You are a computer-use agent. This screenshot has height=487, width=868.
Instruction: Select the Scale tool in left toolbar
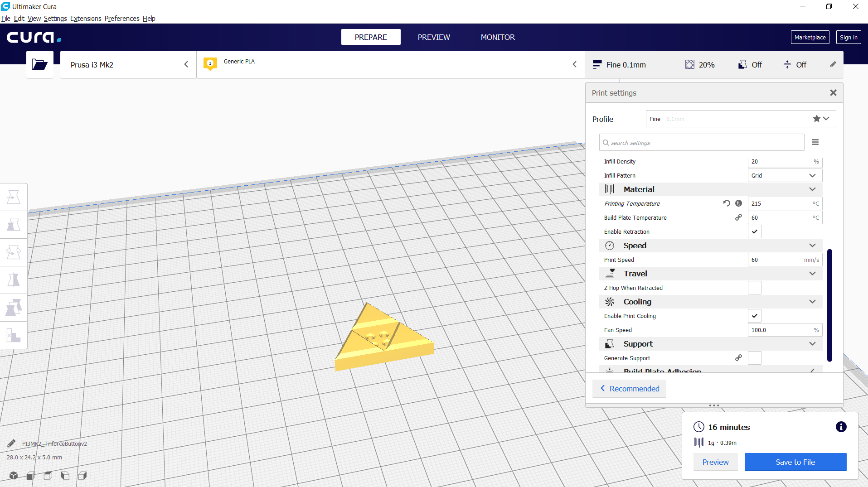click(14, 225)
